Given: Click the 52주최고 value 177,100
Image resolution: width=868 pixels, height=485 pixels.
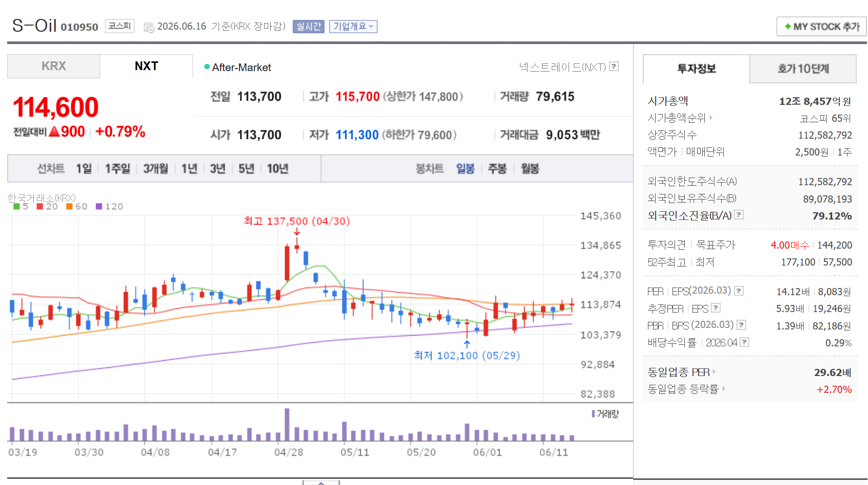Looking at the screenshot, I should click(x=798, y=262).
